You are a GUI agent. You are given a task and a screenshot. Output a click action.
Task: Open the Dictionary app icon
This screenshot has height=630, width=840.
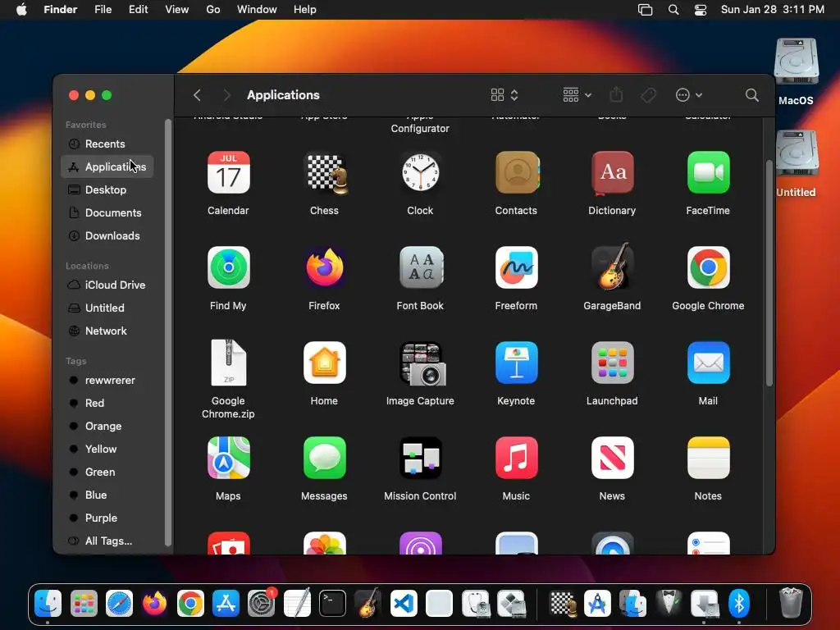[x=612, y=172]
